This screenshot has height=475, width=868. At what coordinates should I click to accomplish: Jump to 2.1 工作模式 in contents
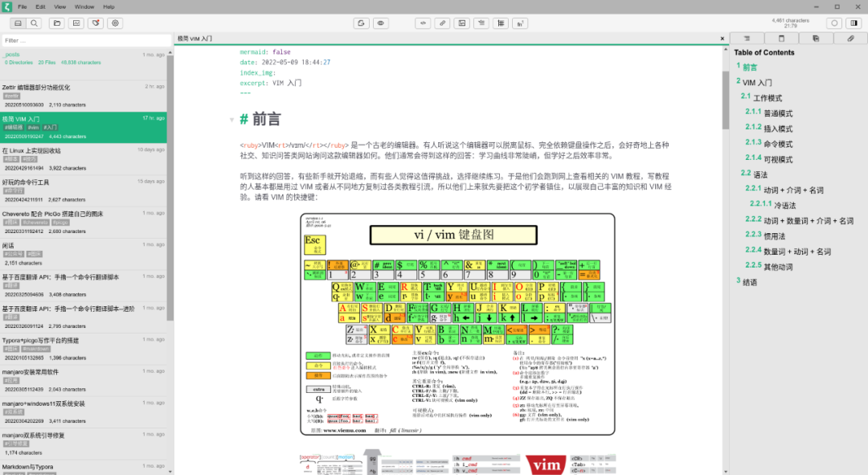[x=768, y=98]
